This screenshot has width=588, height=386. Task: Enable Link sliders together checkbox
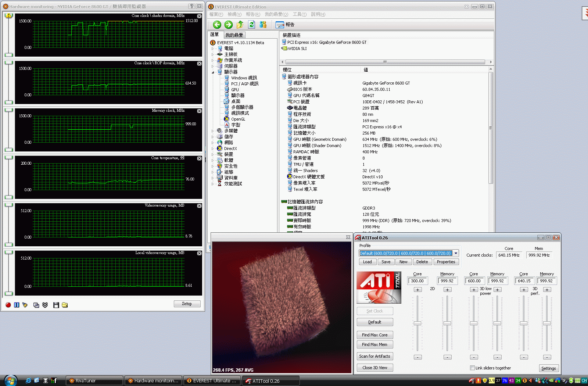click(472, 368)
